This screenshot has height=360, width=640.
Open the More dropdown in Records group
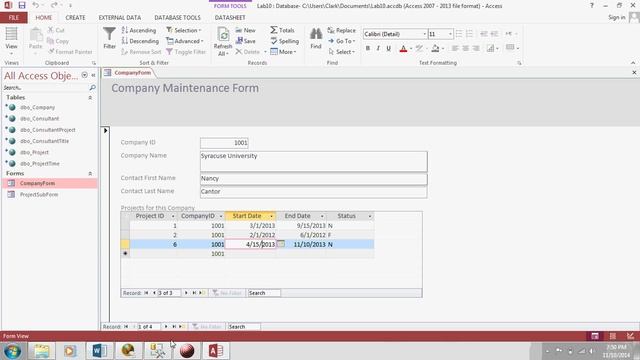(283, 52)
